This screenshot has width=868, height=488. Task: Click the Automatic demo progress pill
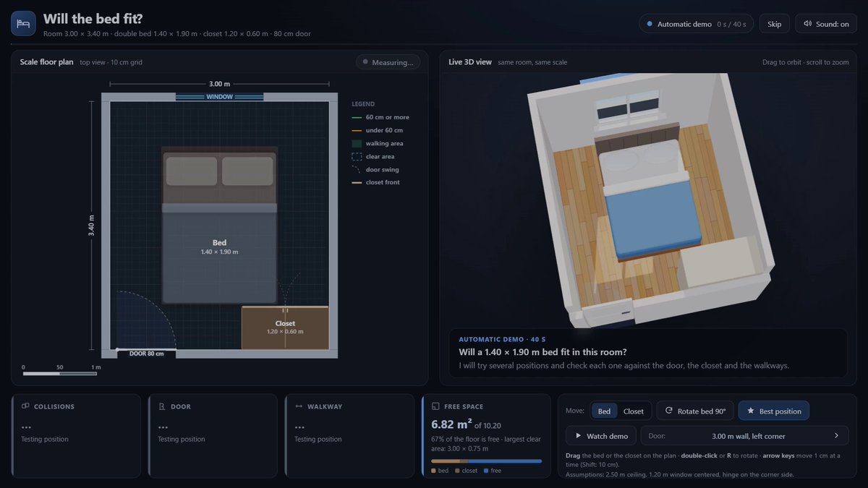point(696,24)
